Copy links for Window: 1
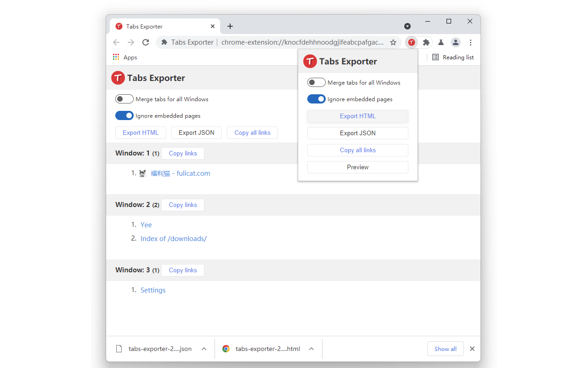 coord(183,153)
